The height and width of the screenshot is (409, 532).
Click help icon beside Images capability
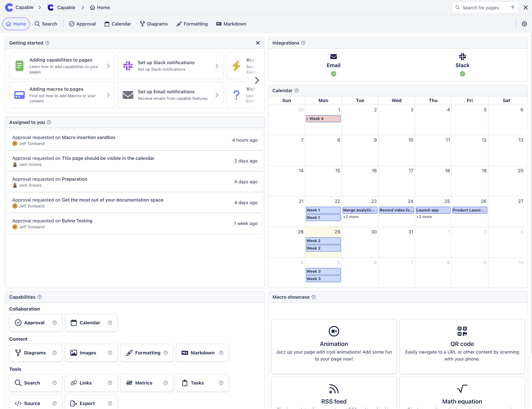coord(110,353)
